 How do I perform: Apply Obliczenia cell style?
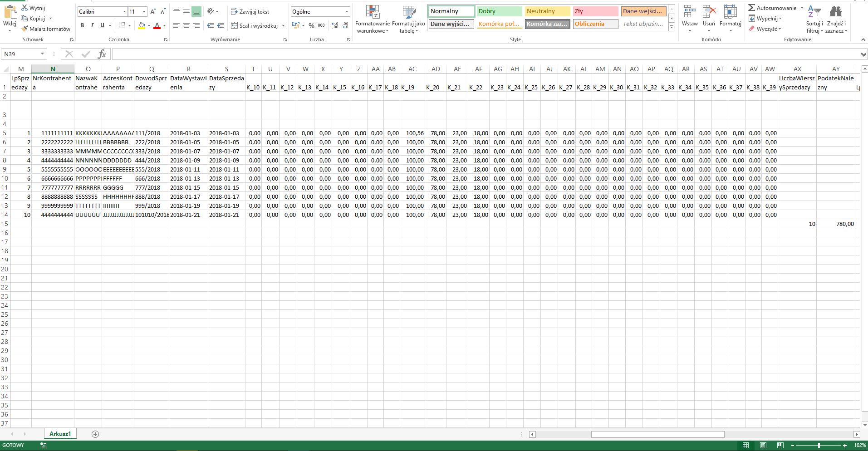tap(595, 24)
